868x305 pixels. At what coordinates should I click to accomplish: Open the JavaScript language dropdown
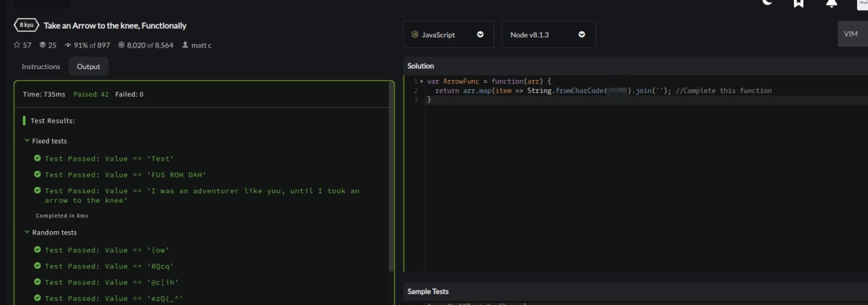click(449, 35)
